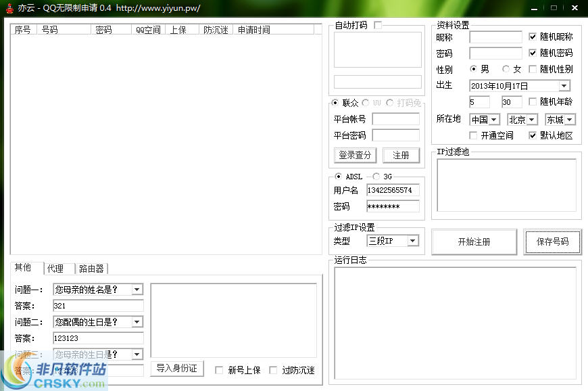Open the 三段IP filter type dropdown
Viewport: 588px width, 391px height.
(413, 240)
